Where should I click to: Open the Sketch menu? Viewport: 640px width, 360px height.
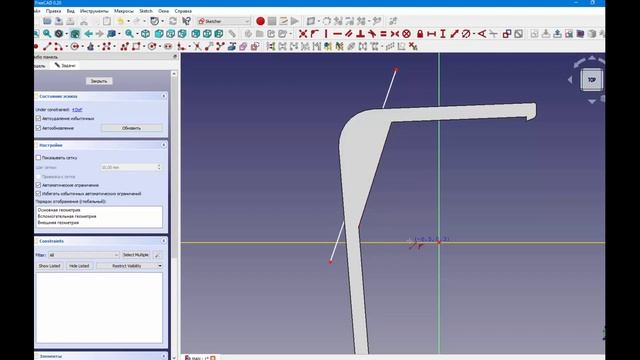(x=146, y=11)
